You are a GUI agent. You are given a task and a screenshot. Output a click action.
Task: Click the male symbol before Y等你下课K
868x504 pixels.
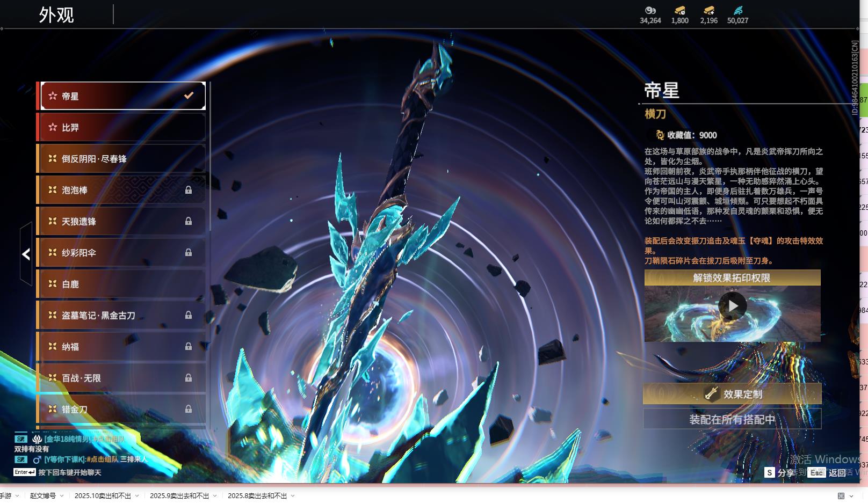tap(37, 459)
